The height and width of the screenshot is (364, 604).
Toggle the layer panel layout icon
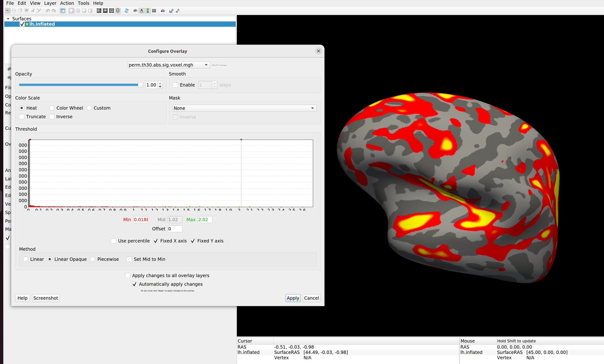(x=63, y=11)
